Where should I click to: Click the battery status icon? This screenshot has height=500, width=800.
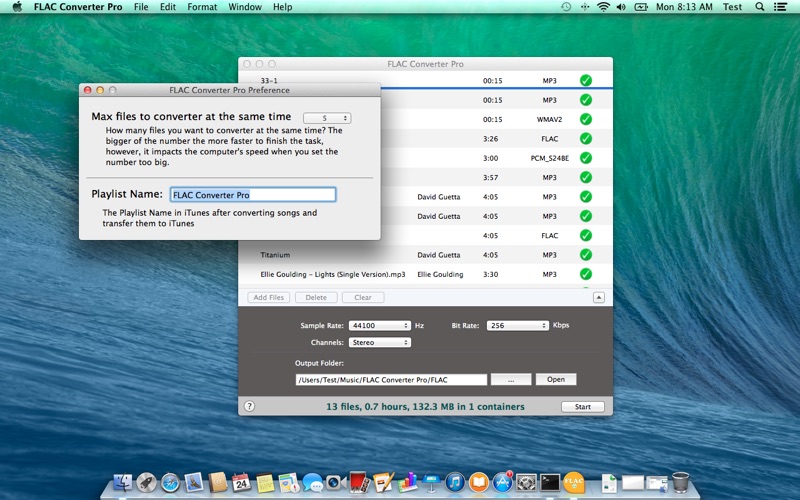click(x=641, y=7)
